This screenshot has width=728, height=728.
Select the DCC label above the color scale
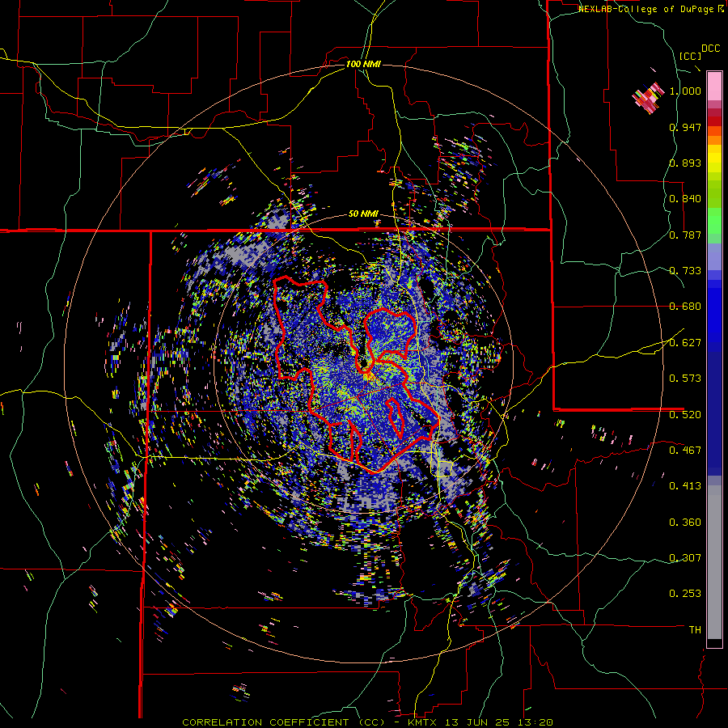click(x=710, y=49)
